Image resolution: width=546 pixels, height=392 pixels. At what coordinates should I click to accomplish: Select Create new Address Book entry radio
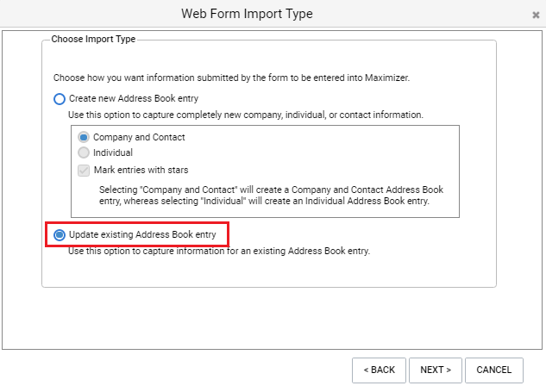[x=60, y=99]
